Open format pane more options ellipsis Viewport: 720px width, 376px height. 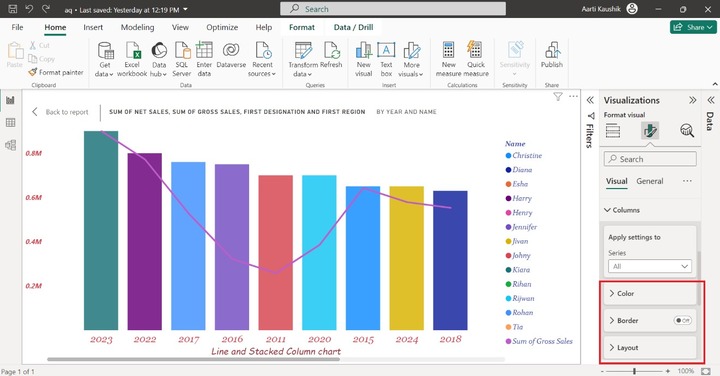pos(687,181)
